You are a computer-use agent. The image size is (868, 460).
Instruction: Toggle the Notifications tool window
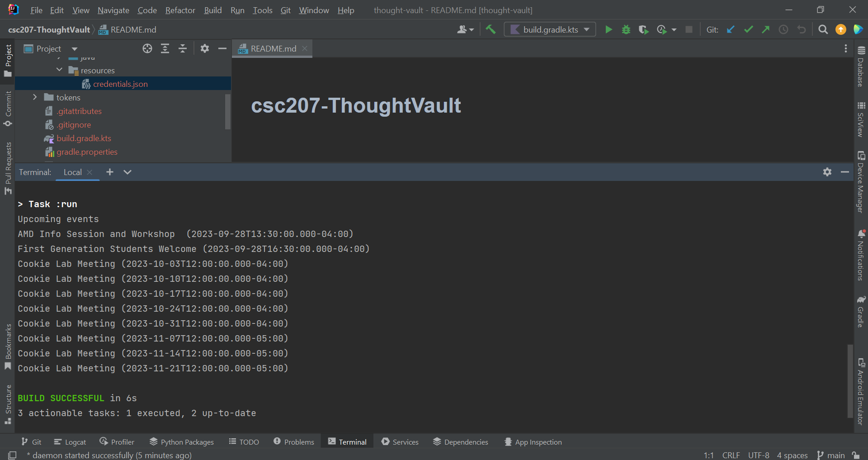[861, 255]
